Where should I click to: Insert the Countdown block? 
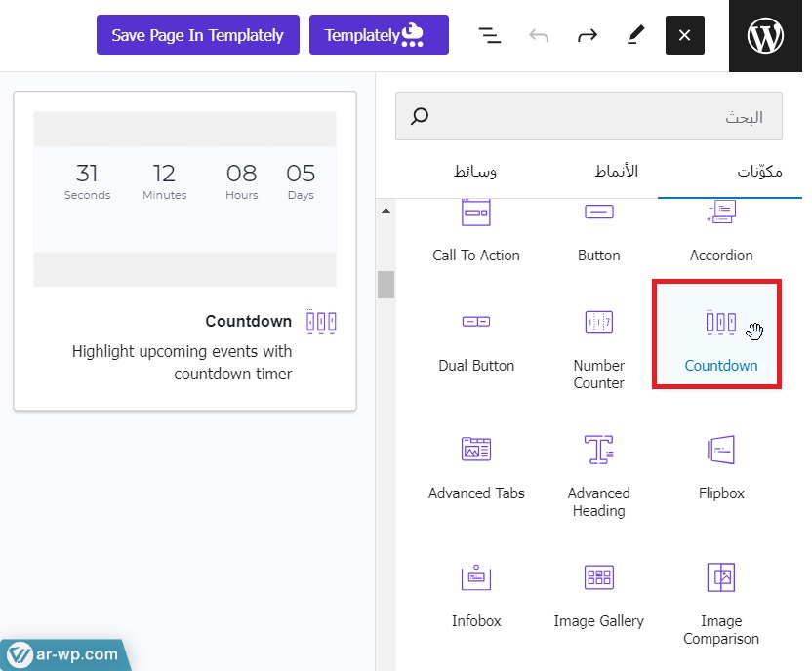[720, 336]
